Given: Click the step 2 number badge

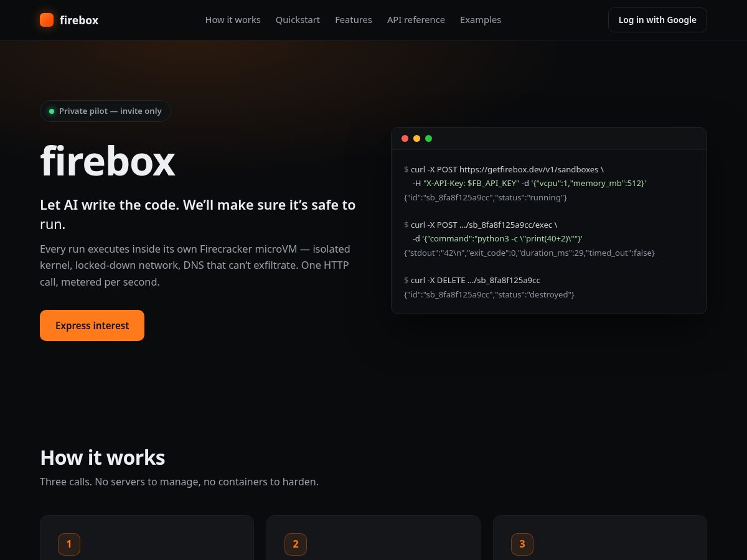Looking at the screenshot, I should point(296,544).
